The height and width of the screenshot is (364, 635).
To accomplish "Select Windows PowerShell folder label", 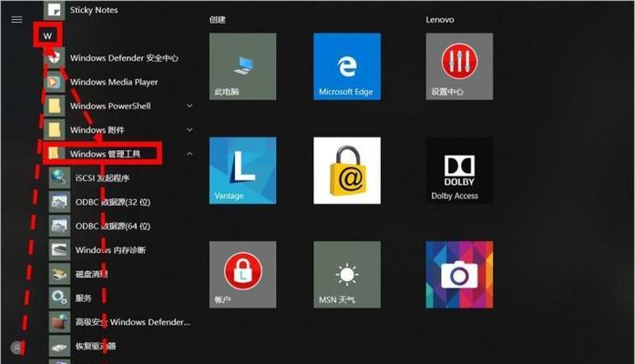I will point(110,106).
